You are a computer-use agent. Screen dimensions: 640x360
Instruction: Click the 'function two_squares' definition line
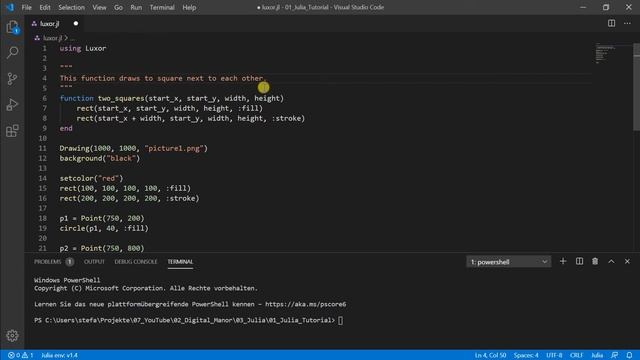point(171,98)
